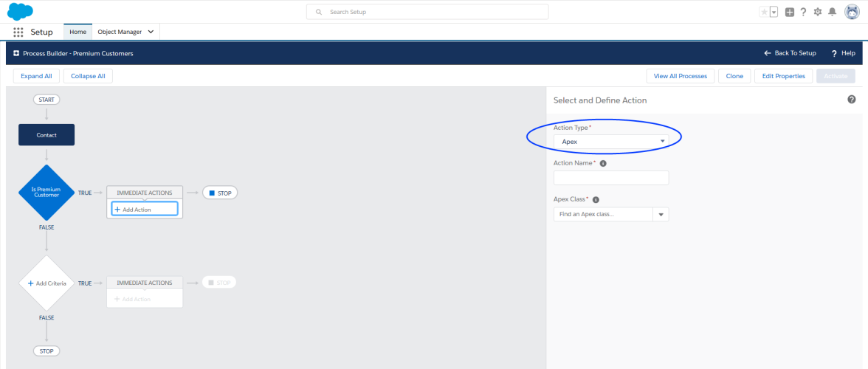Switch to the Home tab
This screenshot has width=868, height=369.
click(77, 32)
